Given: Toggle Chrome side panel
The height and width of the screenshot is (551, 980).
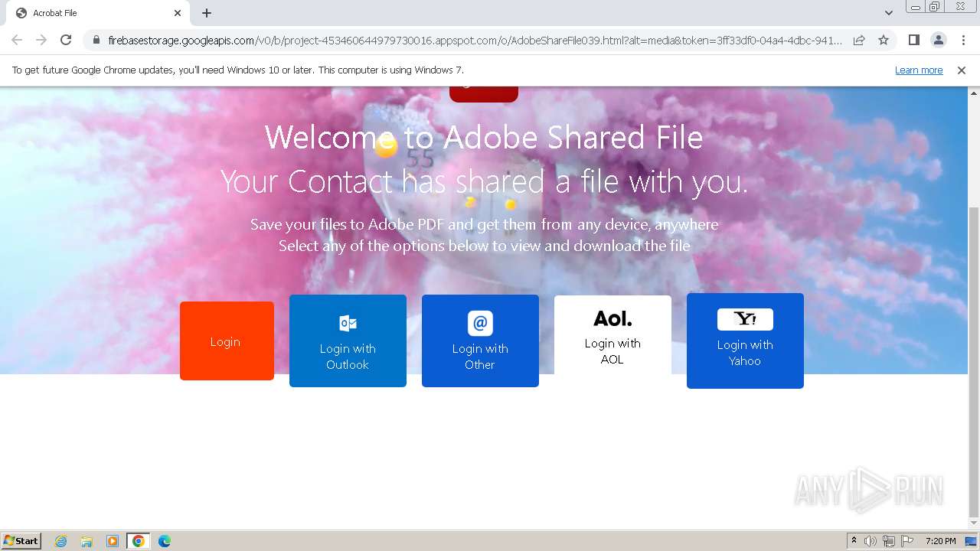Looking at the screenshot, I should click(913, 40).
